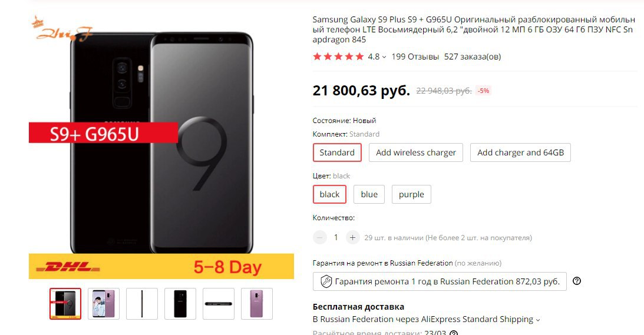Click the five-star rating icons

click(338, 57)
